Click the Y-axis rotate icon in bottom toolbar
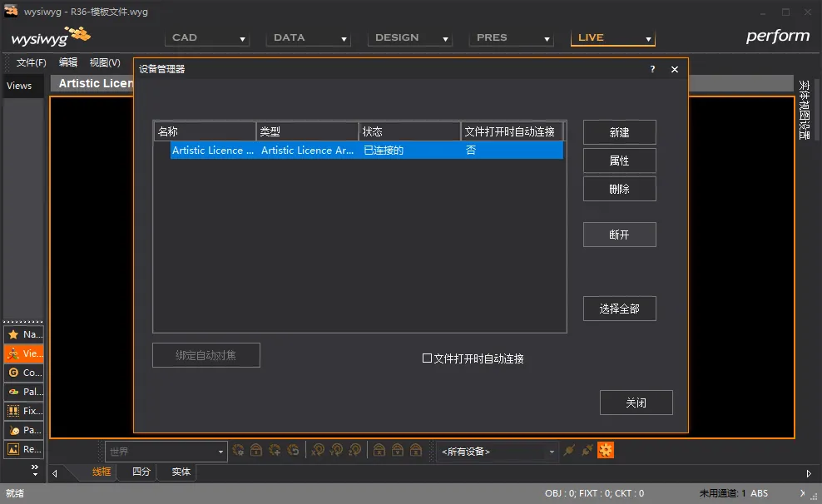The height and width of the screenshot is (504, 822). pyautogui.click(x=336, y=450)
